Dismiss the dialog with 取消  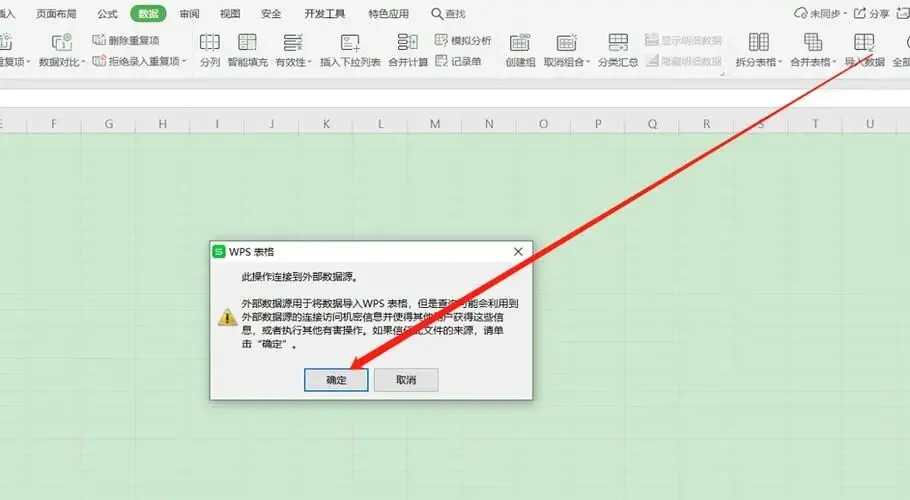tap(406, 380)
